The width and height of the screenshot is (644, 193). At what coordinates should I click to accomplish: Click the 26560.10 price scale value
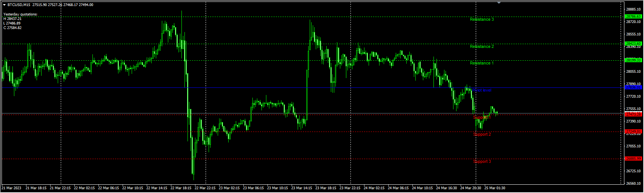633,184
